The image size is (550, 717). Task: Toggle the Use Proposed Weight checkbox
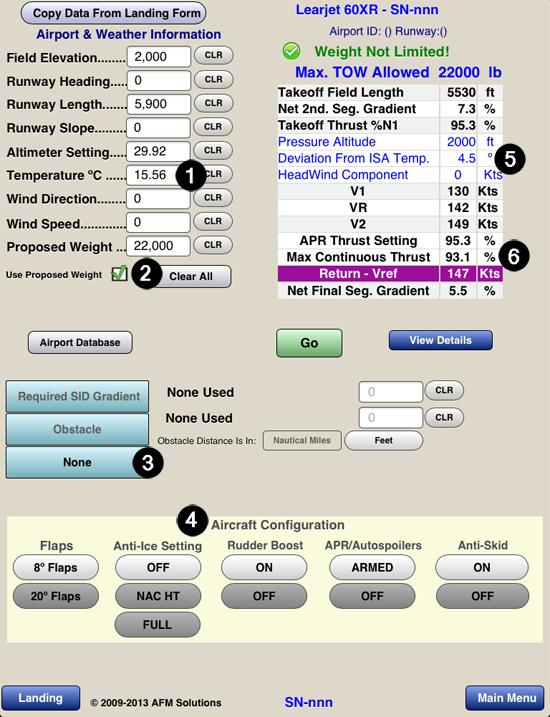119,273
